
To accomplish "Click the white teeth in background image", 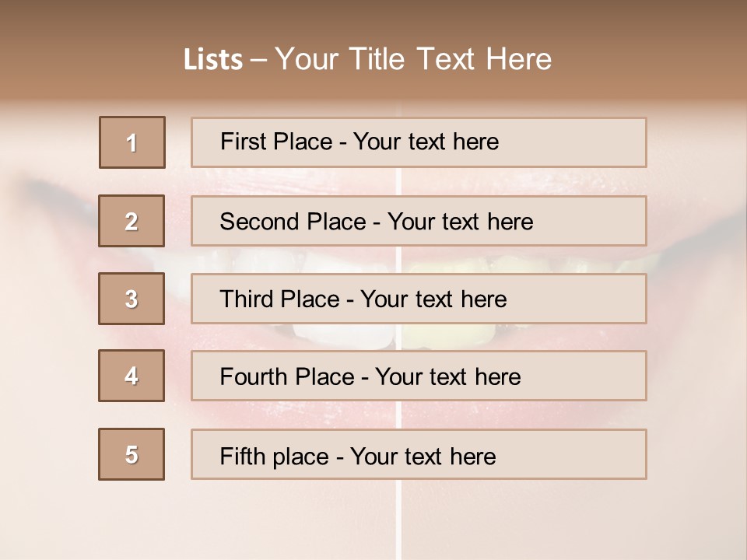I will click(x=354, y=335).
